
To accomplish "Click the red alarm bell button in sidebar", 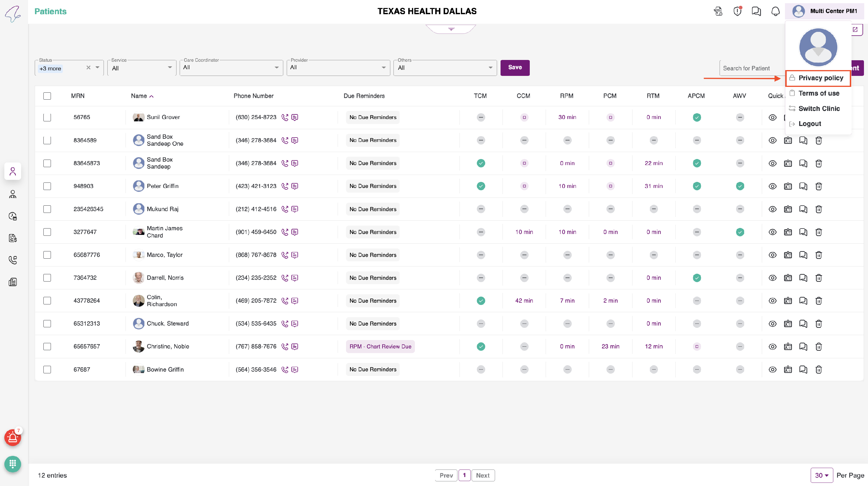I will [x=13, y=438].
